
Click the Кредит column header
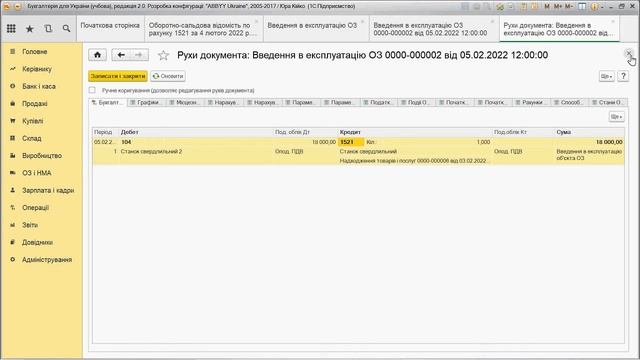point(415,132)
